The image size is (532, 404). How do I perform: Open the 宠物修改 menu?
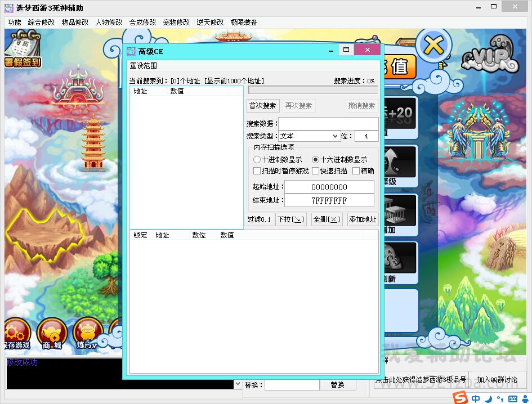(176, 23)
